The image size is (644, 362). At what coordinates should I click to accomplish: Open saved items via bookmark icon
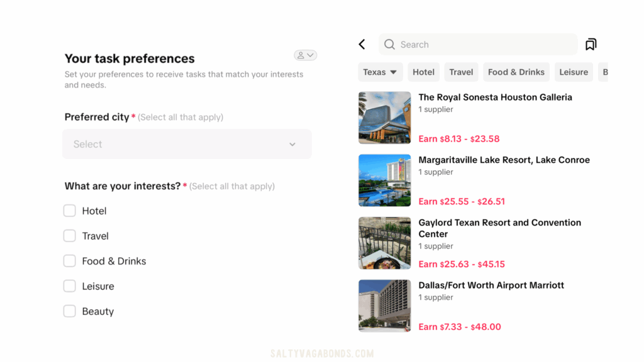[x=591, y=45]
